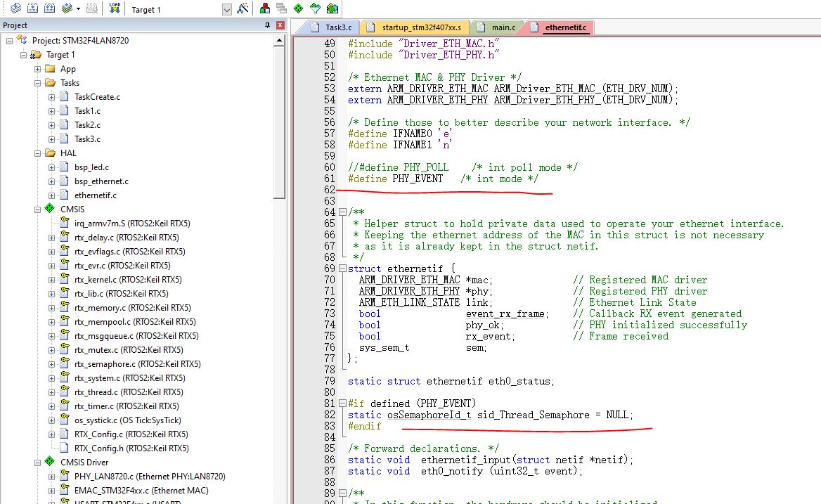Select Task2.c in the project tree

point(87,125)
